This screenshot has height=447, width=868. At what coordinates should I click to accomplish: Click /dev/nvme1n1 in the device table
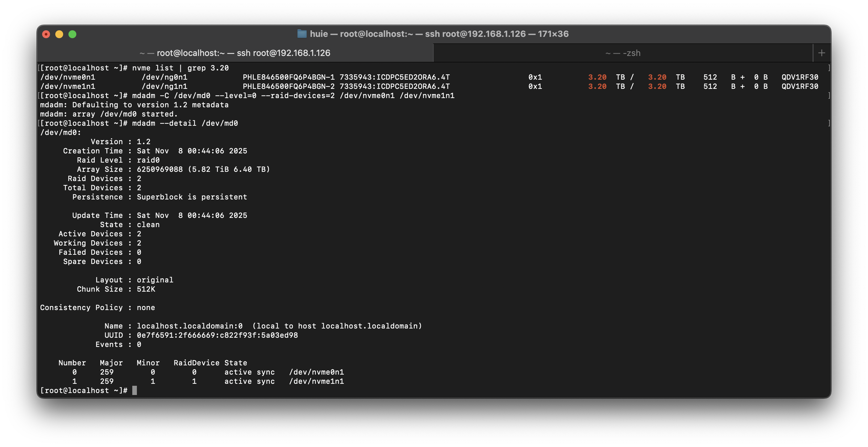[317, 381]
